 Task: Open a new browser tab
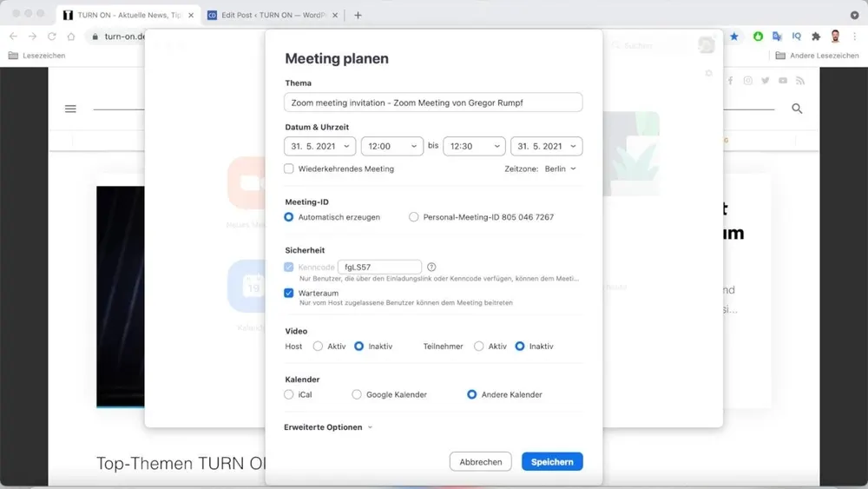pyautogui.click(x=358, y=16)
